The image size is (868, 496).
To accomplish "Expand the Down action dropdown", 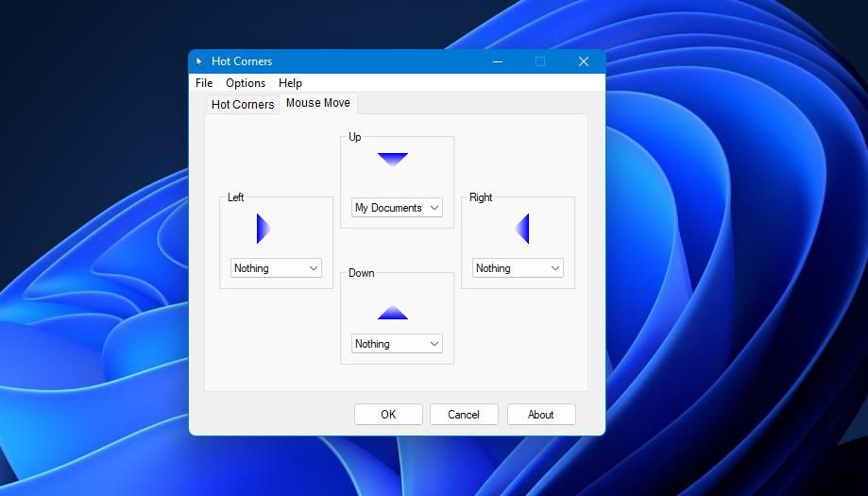I will (x=397, y=344).
